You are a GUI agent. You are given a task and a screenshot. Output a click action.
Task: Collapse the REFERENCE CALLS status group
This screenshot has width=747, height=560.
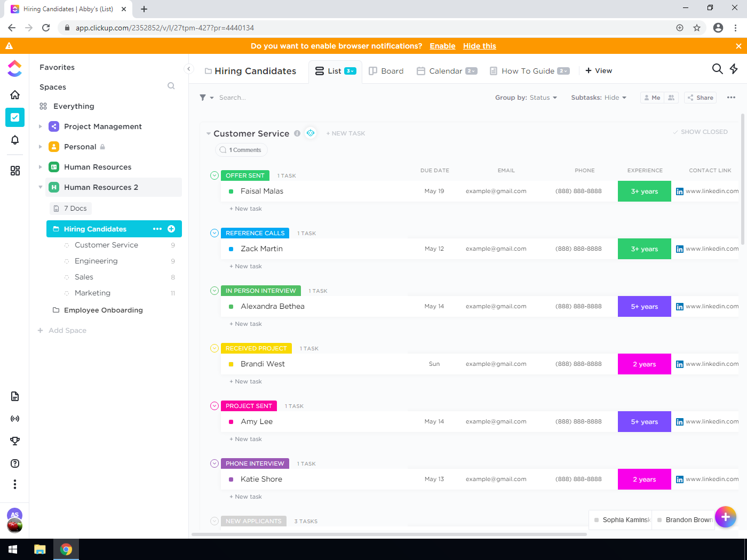[x=214, y=233]
